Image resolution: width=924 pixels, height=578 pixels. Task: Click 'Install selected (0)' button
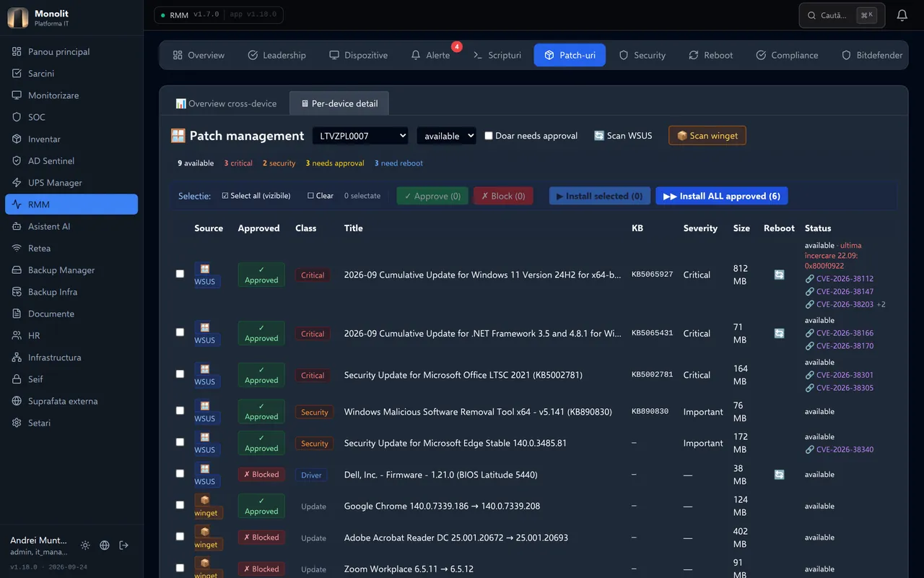600,196
